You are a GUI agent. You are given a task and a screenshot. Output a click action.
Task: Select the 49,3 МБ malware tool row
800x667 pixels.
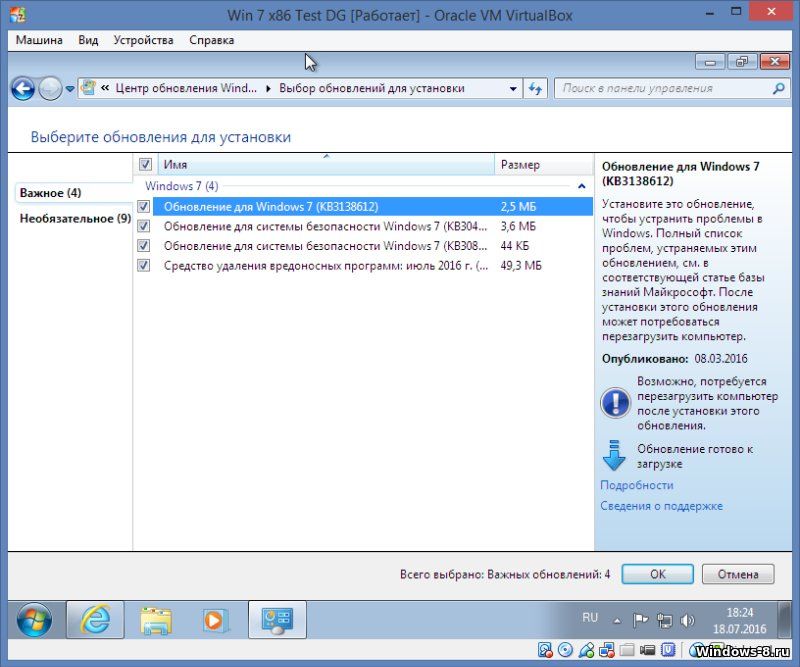(x=363, y=265)
